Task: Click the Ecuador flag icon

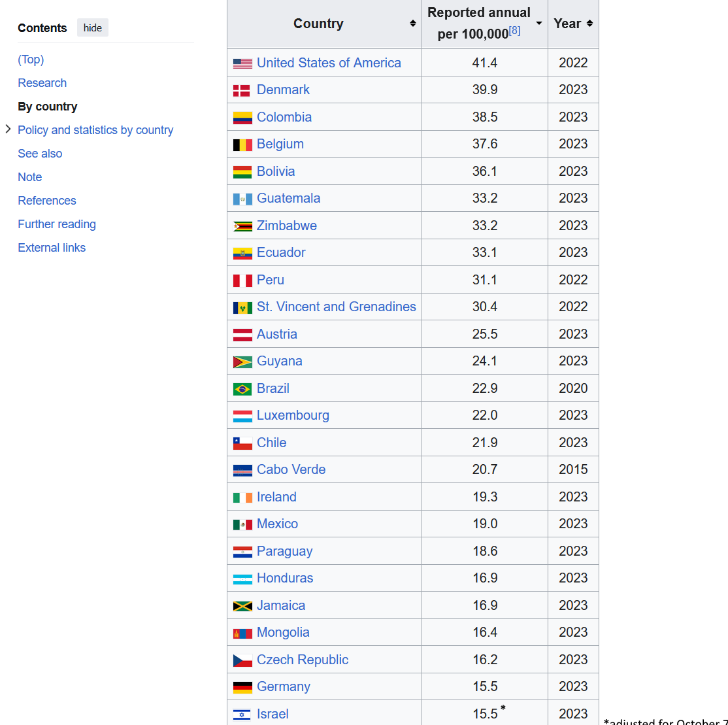Action: click(242, 254)
